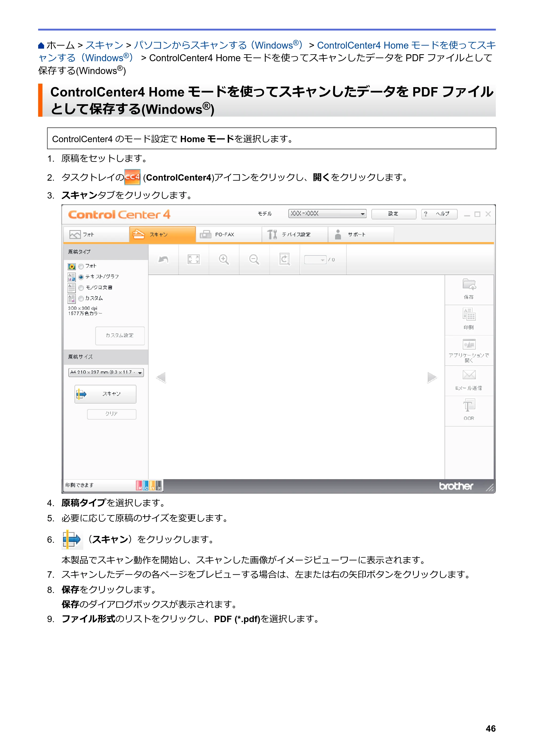Select the モノクロ文書 radio button

[81, 288]
